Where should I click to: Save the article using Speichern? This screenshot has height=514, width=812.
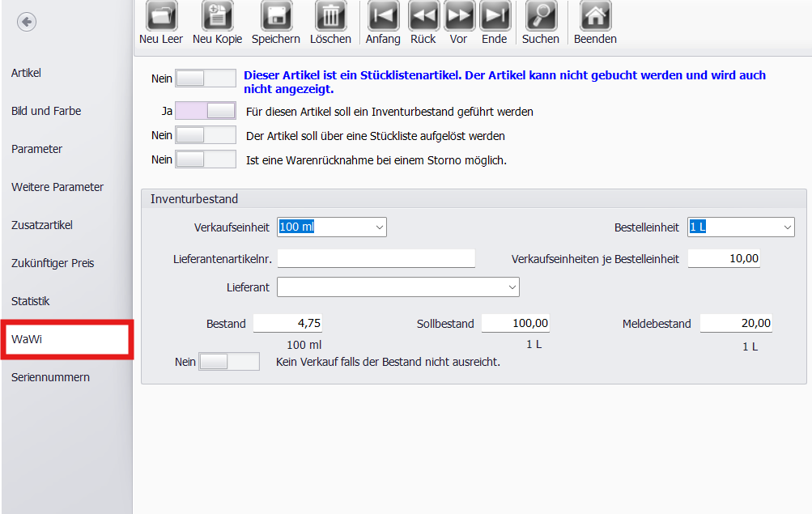275,16
